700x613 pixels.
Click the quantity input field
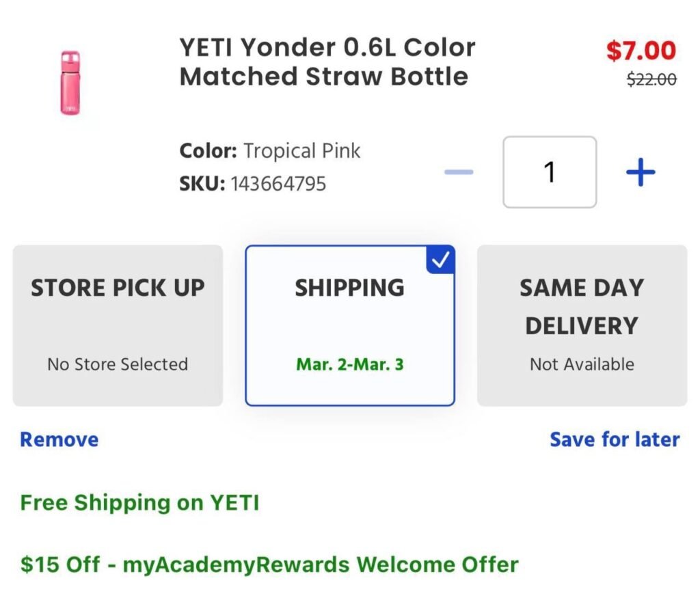pos(550,172)
